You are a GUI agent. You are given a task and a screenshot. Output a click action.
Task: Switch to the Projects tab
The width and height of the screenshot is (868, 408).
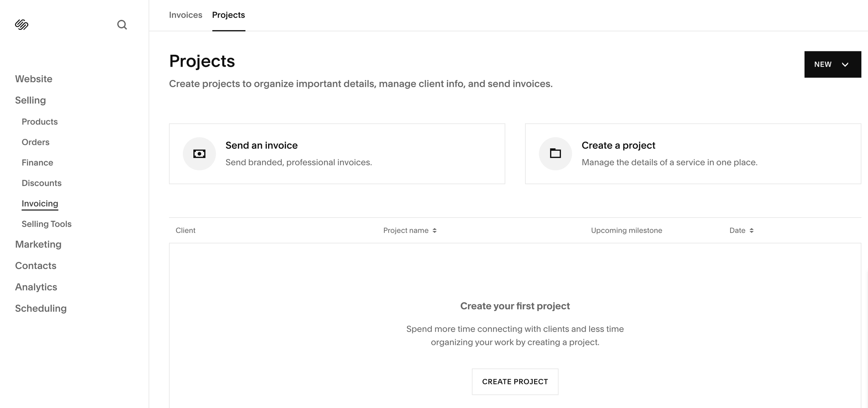coord(228,15)
